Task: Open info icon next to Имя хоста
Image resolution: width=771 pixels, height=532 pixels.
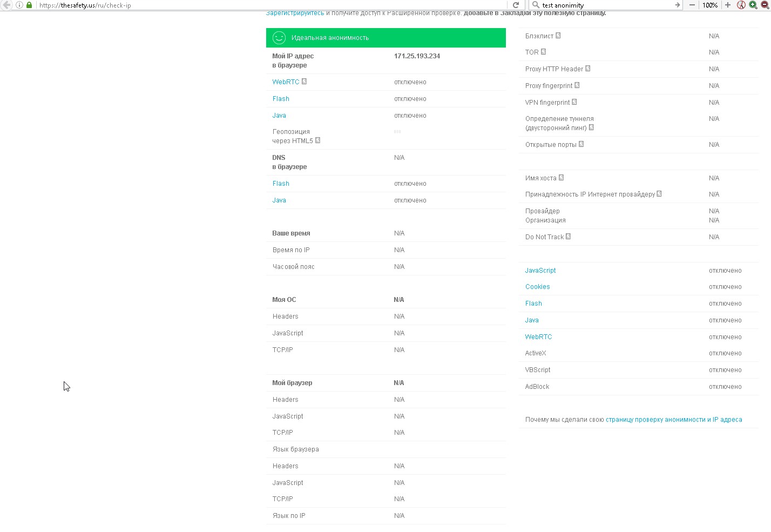Action: pos(561,178)
